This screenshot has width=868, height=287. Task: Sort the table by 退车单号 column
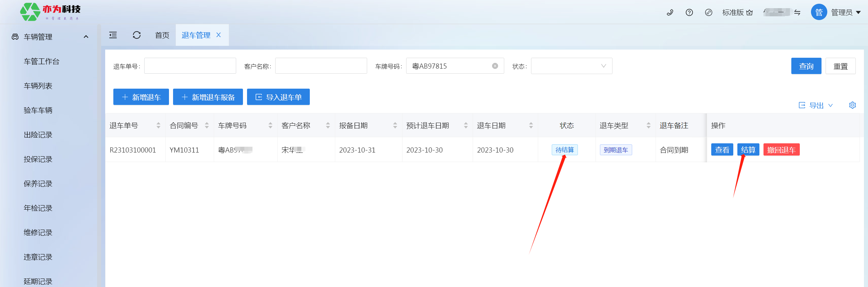point(158,125)
